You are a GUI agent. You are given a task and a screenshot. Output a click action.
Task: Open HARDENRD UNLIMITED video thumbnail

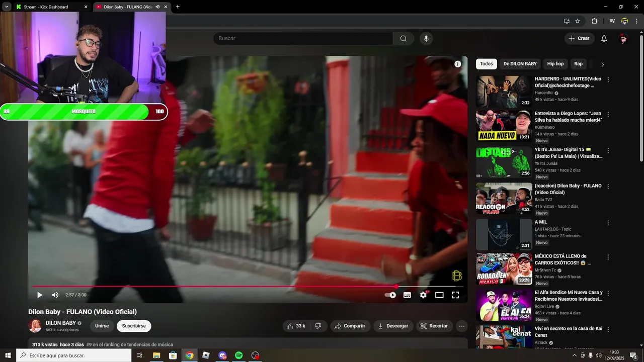(x=504, y=92)
